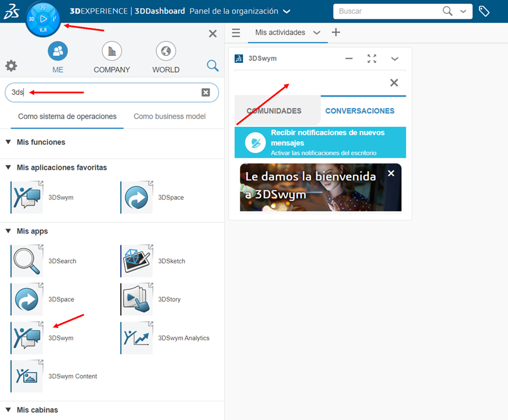Add a new dashboard tab
The width and height of the screenshot is (508, 420).
coord(336,32)
